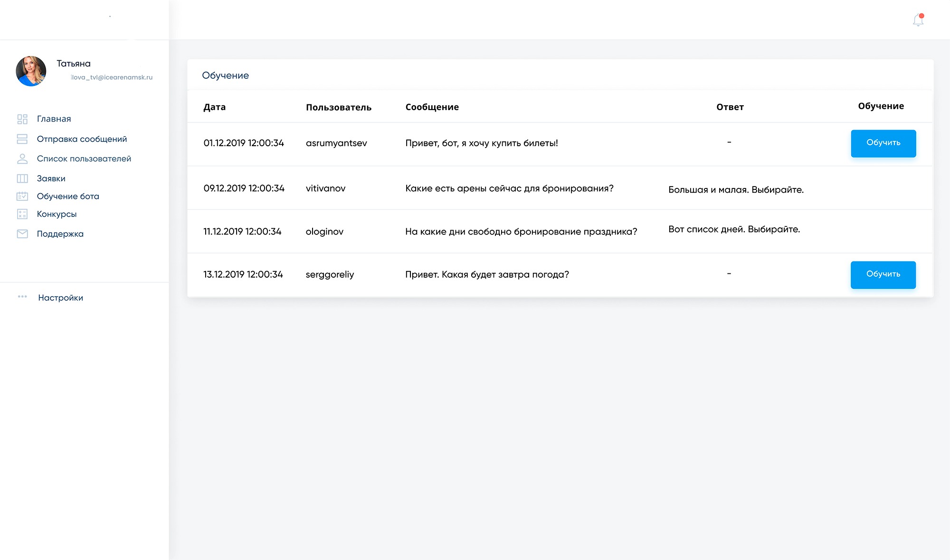Open Список пользователей section
Screen dimensions: 950x560
coord(84,159)
